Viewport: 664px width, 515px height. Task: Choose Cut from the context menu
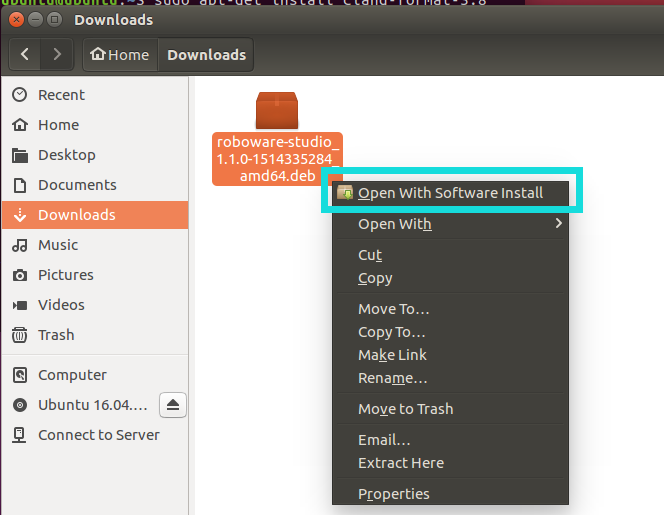pos(451,255)
